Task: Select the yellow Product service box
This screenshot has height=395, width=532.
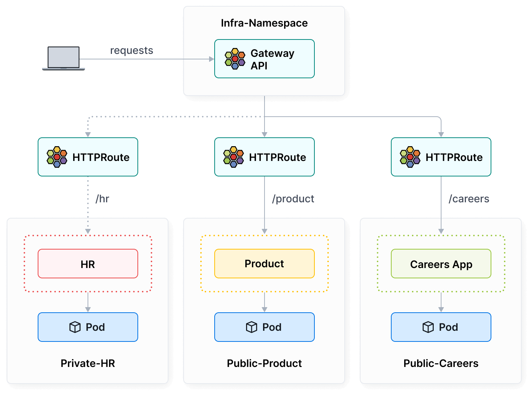Action: coord(265,264)
